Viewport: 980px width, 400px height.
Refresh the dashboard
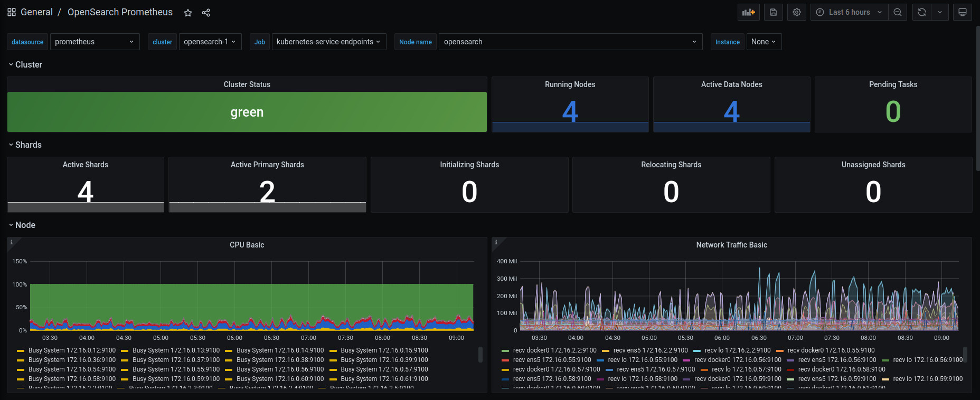(922, 12)
